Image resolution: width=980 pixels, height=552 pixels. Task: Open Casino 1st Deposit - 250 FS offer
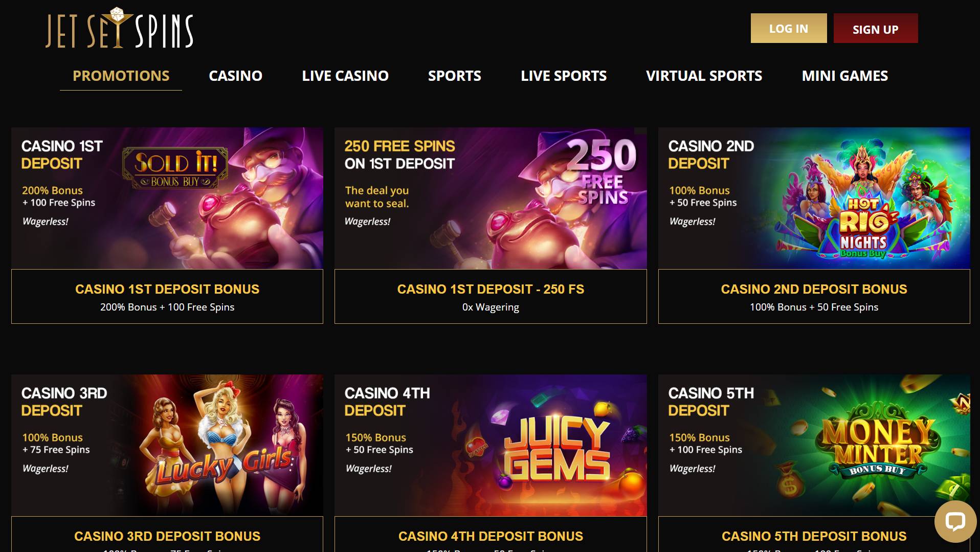pyautogui.click(x=491, y=289)
